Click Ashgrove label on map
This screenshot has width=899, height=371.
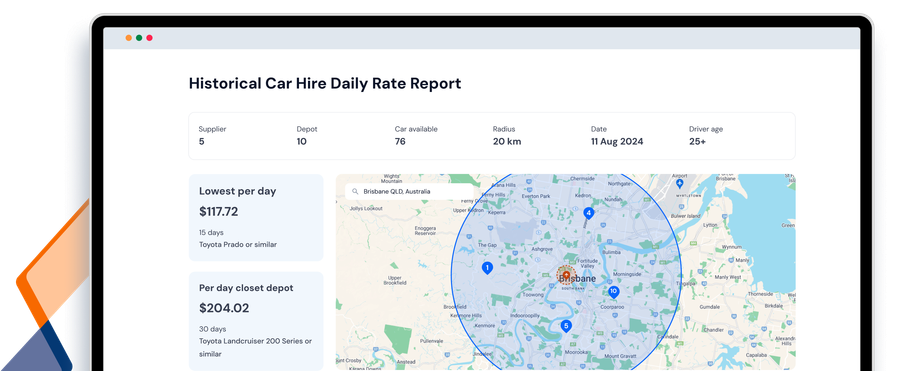(x=542, y=249)
